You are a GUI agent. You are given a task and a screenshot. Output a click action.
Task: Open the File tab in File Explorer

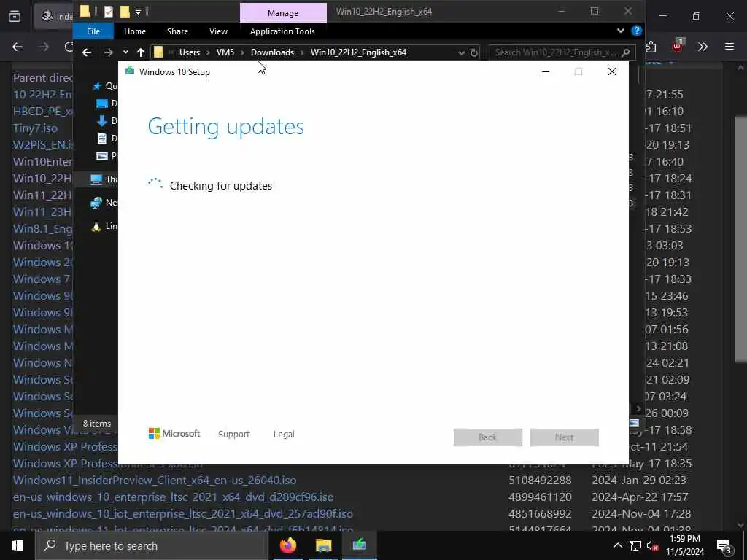coord(93,31)
